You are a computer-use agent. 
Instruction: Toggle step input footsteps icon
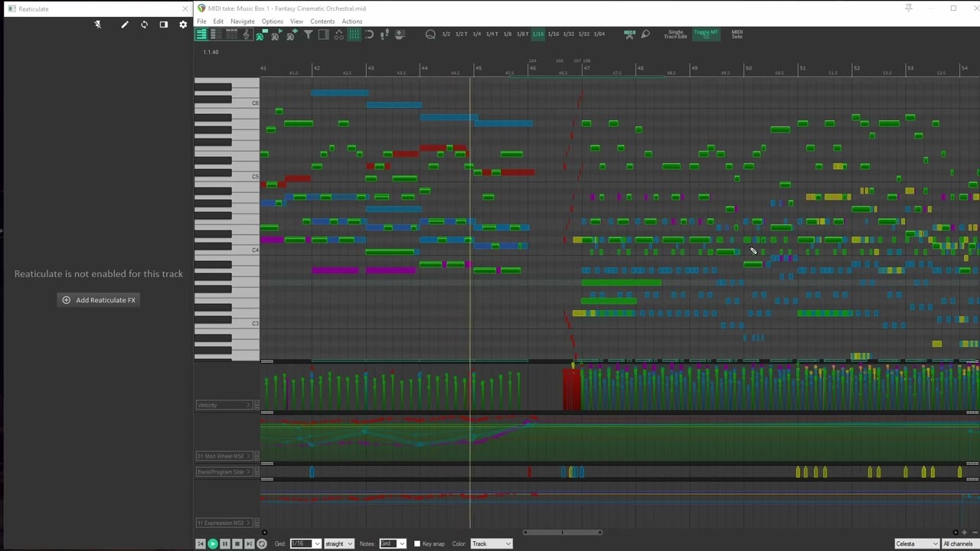coord(384,34)
